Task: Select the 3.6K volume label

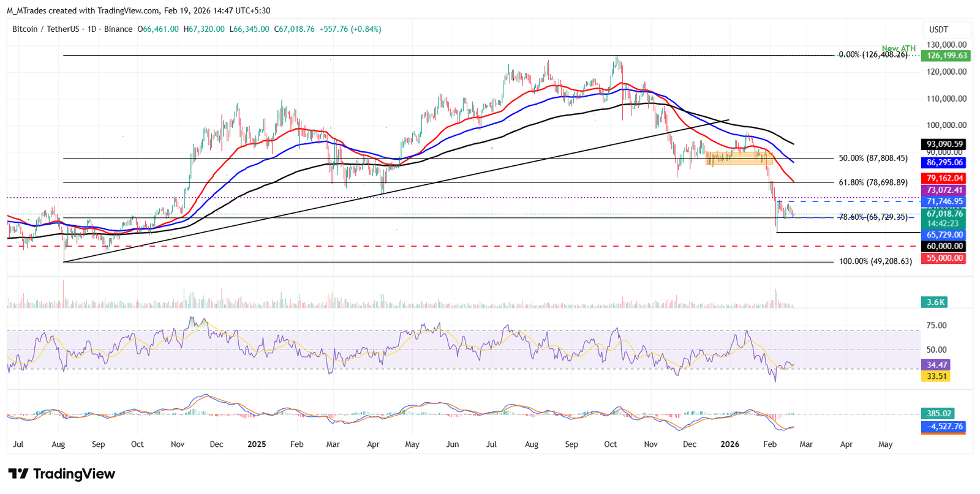Action: [935, 302]
